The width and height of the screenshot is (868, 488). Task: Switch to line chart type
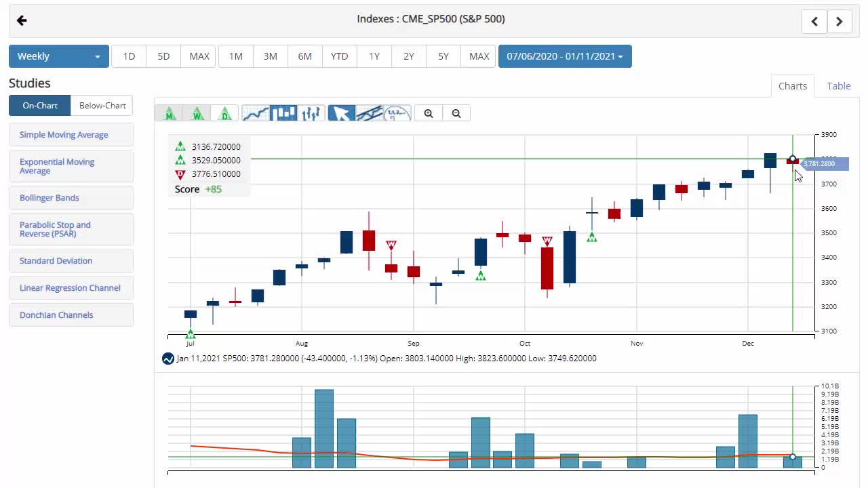pos(256,113)
